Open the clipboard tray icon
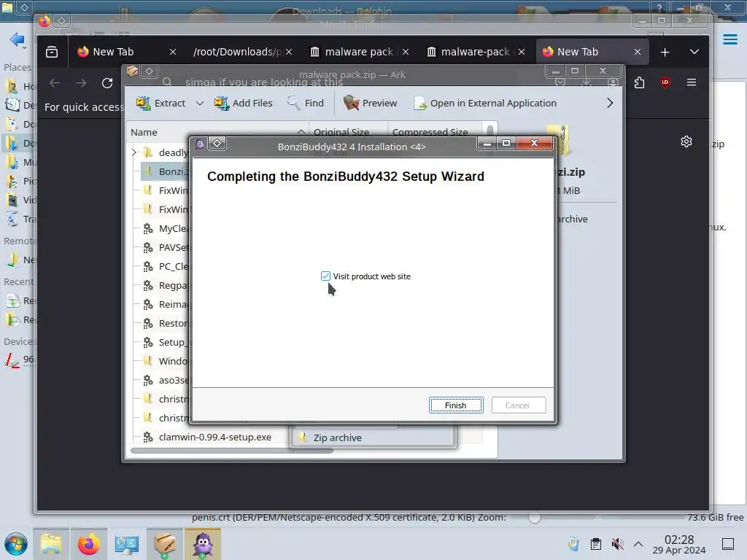The image size is (747, 560). 595,544
